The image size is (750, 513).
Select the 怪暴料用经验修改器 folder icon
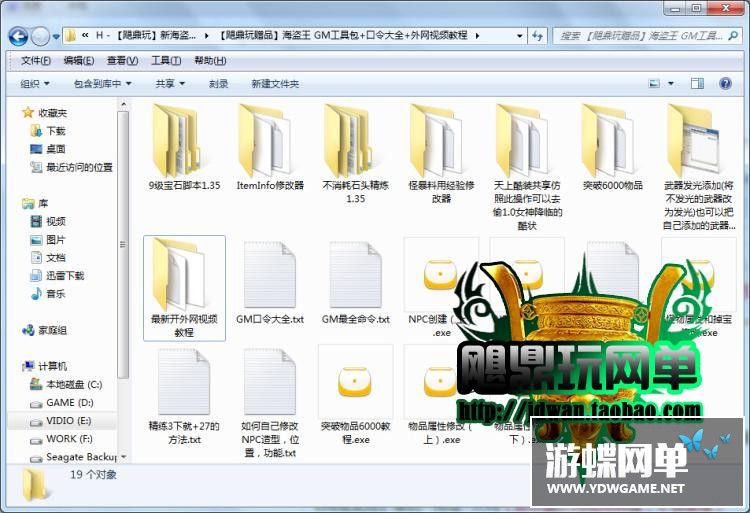[436, 141]
